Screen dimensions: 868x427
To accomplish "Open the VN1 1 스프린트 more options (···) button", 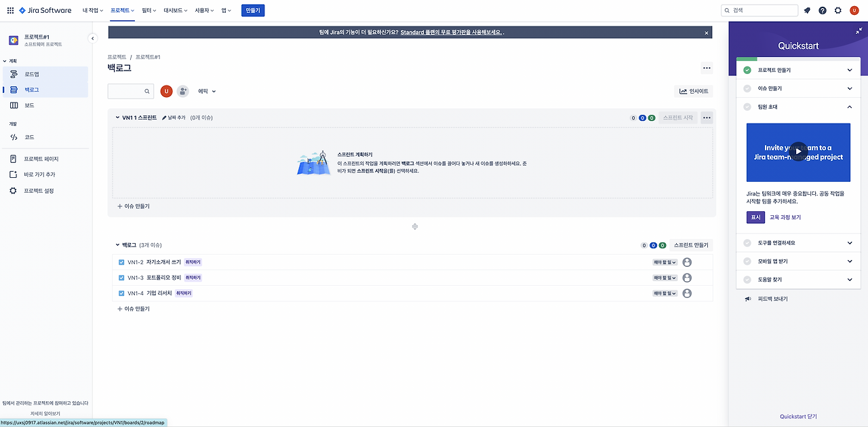I will click(x=707, y=117).
